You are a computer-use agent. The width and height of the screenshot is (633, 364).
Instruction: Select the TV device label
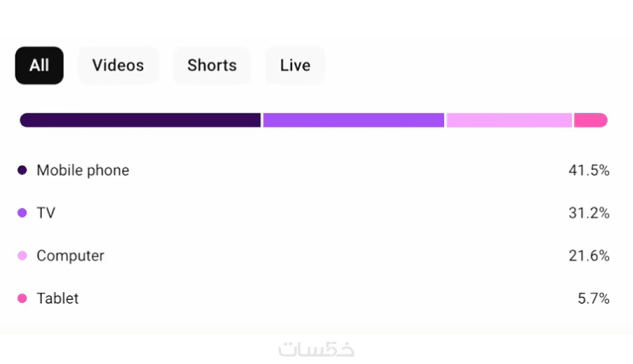point(46,213)
